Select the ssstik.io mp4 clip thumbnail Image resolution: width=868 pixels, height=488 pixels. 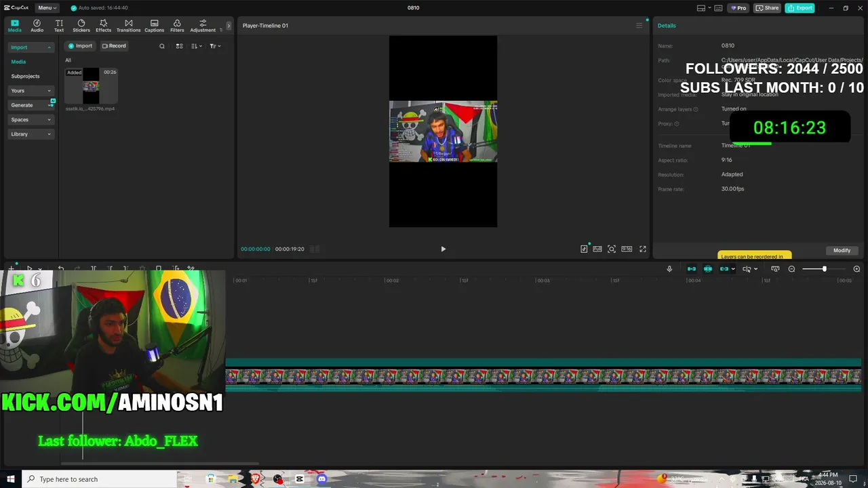pyautogui.click(x=91, y=86)
